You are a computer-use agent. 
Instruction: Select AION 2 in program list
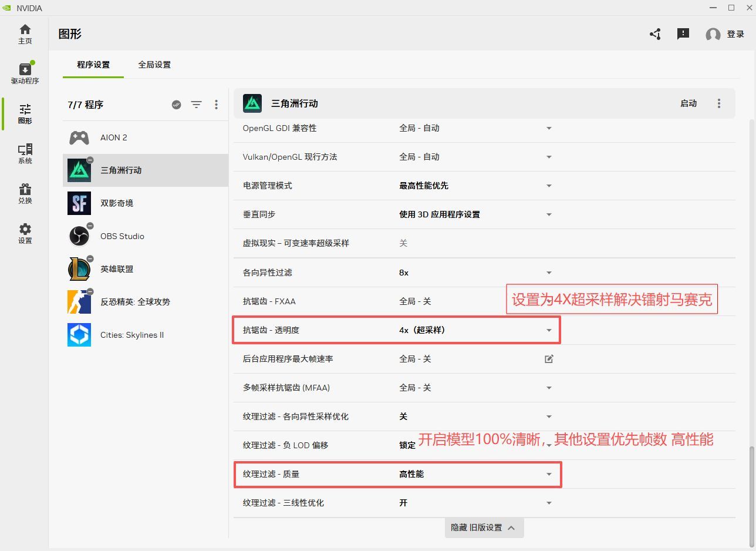pos(146,137)
